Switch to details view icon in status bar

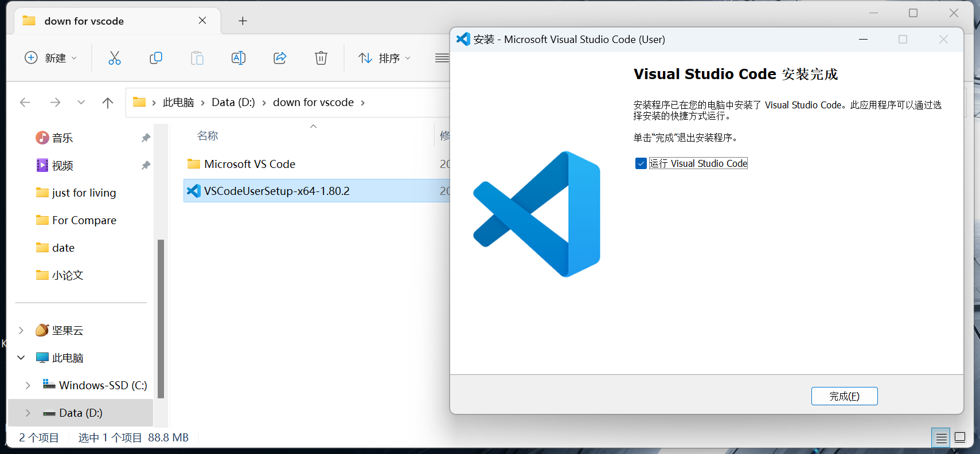(x=941, y=438)
